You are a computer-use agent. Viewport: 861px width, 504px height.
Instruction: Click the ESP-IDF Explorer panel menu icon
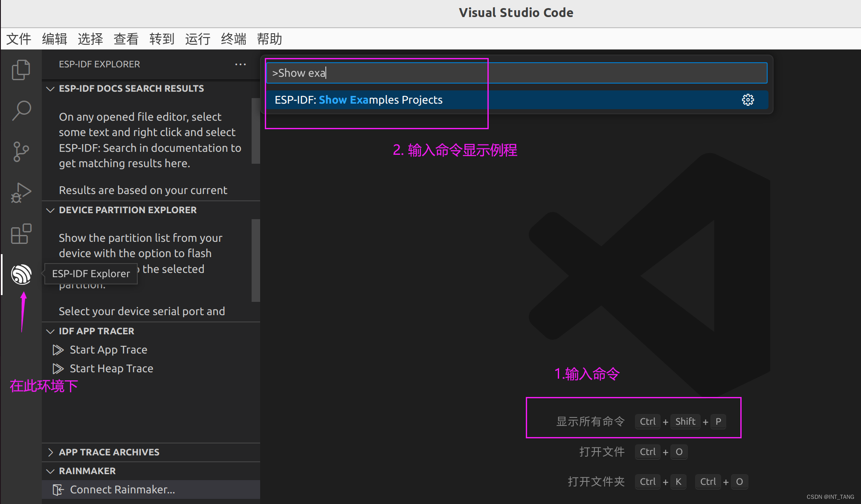[x=240, y=64]
